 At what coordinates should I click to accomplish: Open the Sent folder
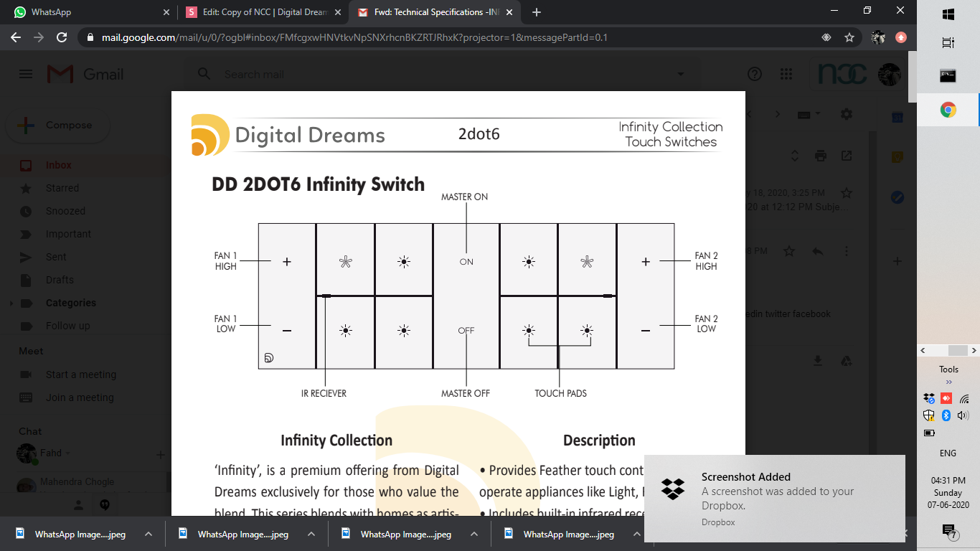(56, 257)
